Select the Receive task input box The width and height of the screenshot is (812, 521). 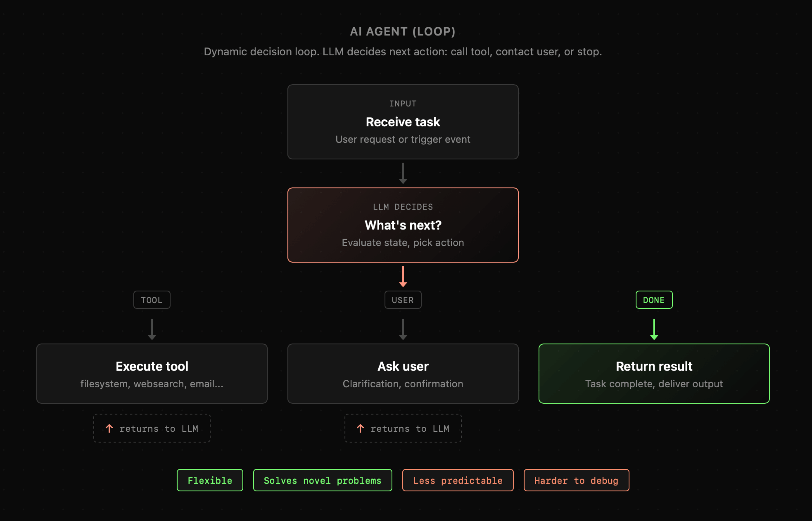(403, 122)
